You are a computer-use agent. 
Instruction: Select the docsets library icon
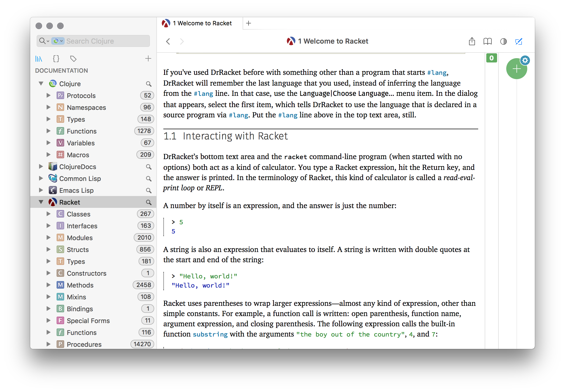(x=39, y=59)
